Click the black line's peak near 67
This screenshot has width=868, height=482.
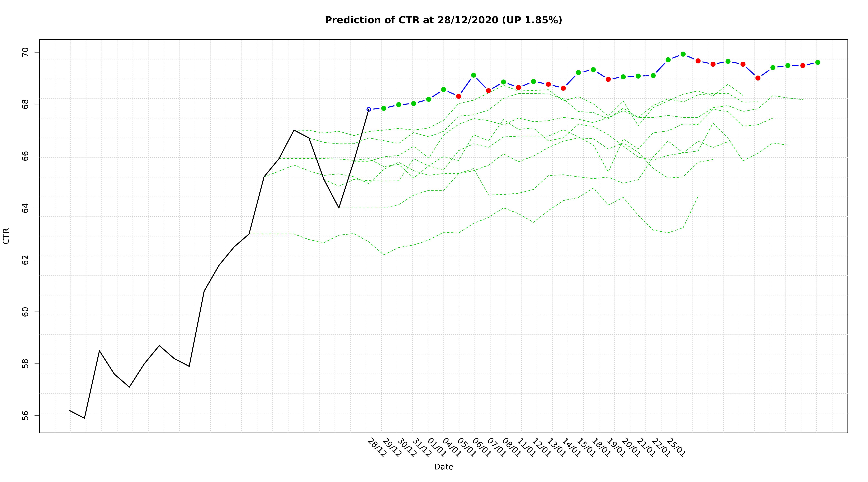click(294, 130)
